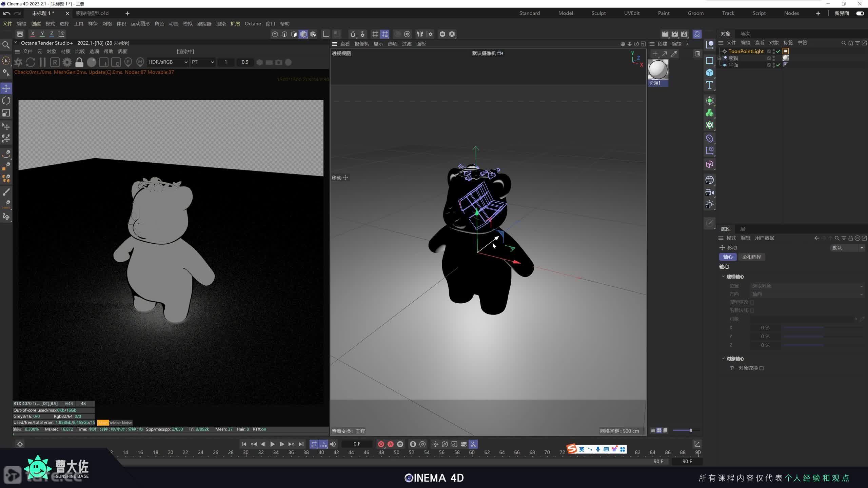Adjust the material thumbnail size slider
The image size is (868, 488).
pos(691,430)
